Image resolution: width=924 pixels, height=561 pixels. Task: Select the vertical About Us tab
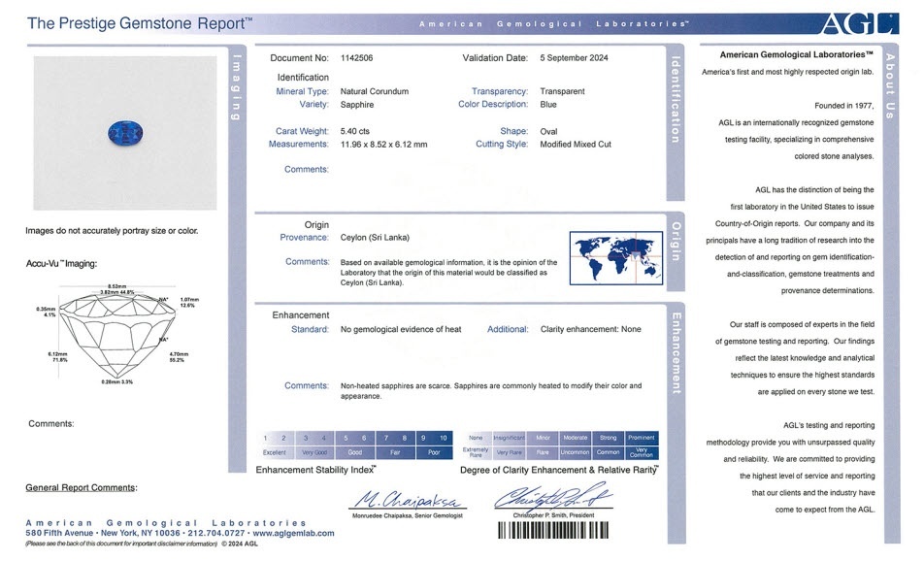[891, 84]
